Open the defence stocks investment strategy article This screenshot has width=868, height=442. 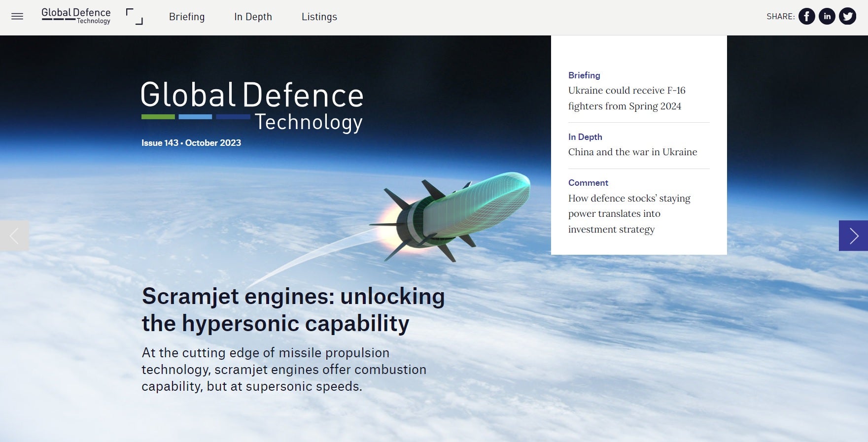pos(629,214)
